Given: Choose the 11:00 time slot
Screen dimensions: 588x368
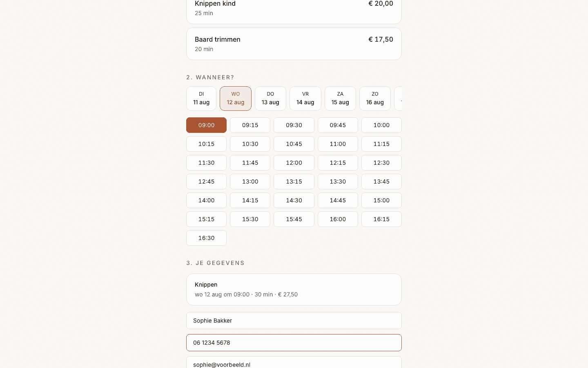Looking at the screenshot, I should coord(338,144).
